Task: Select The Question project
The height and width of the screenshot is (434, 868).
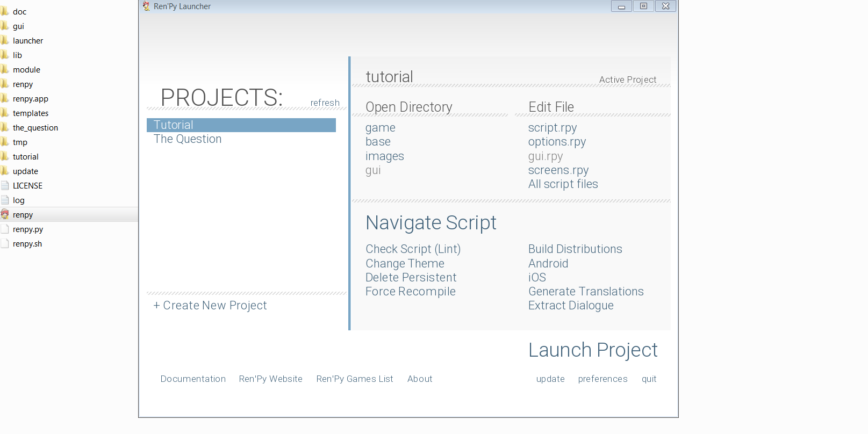Action: pyautogui.click(x=188, y=139)
